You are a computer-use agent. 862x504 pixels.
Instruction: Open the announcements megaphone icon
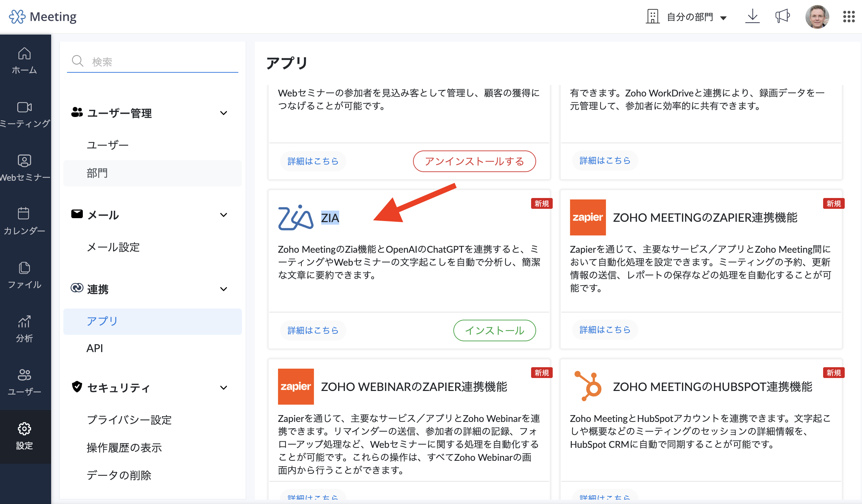[782, 17]
